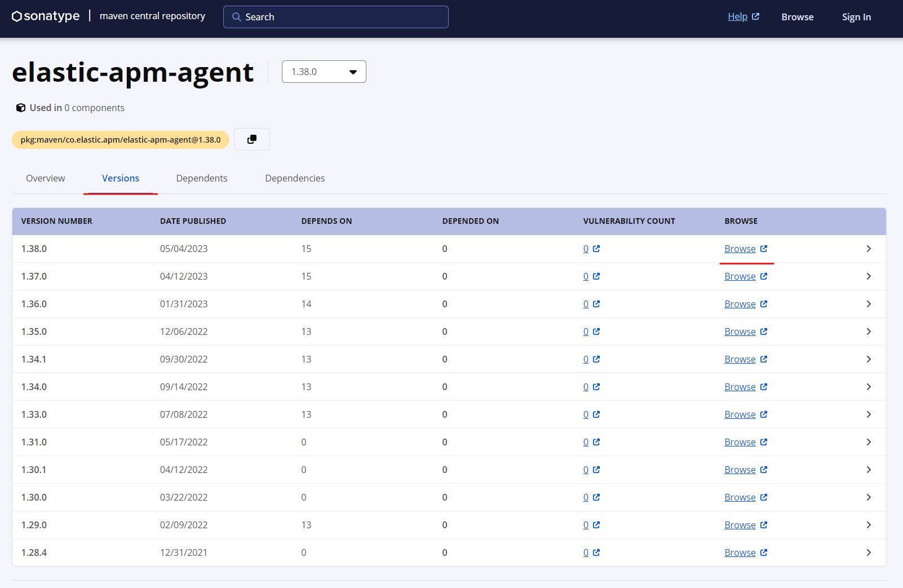Image resolution: width=903 pixels, height=588 pixels.
Task: Open the vulnerability external icon for 1.29.0
Action: tap(596, 525)
